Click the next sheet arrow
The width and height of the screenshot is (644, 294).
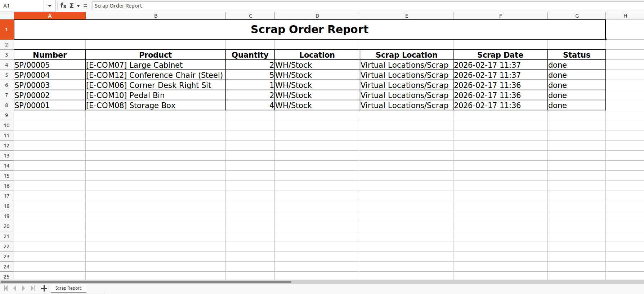[23, 288]
